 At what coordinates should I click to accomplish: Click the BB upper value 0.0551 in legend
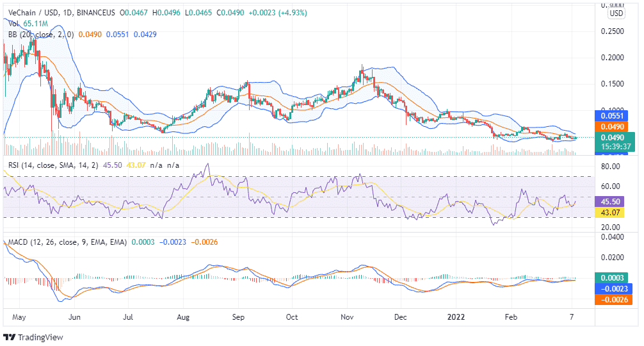[117, 35]
